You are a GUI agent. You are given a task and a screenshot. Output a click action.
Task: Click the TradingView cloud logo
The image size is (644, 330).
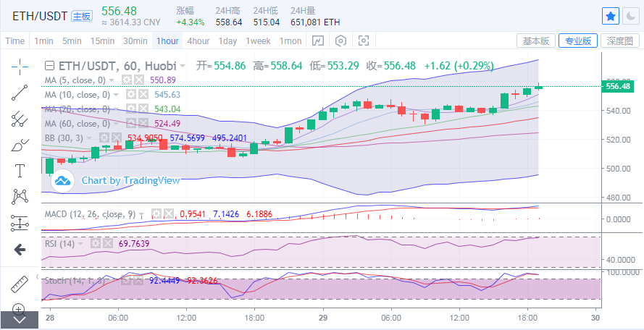click(x=62, y=180)
